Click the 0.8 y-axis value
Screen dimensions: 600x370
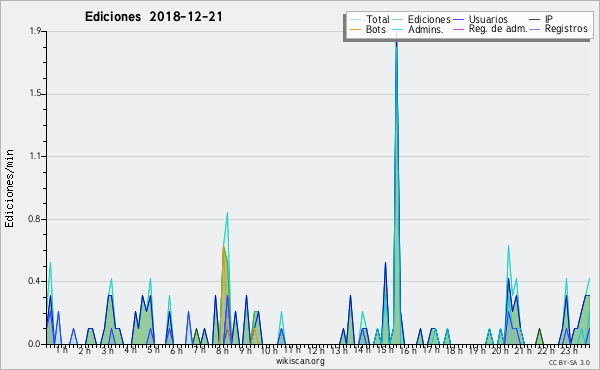tap(35, 219)
